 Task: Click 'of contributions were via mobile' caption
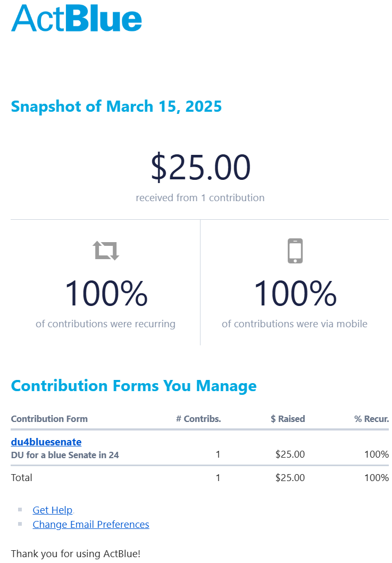(x=295, y=324)
